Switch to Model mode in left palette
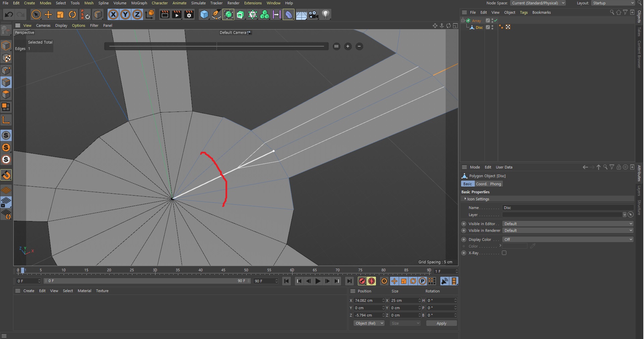 click(6, 45)
